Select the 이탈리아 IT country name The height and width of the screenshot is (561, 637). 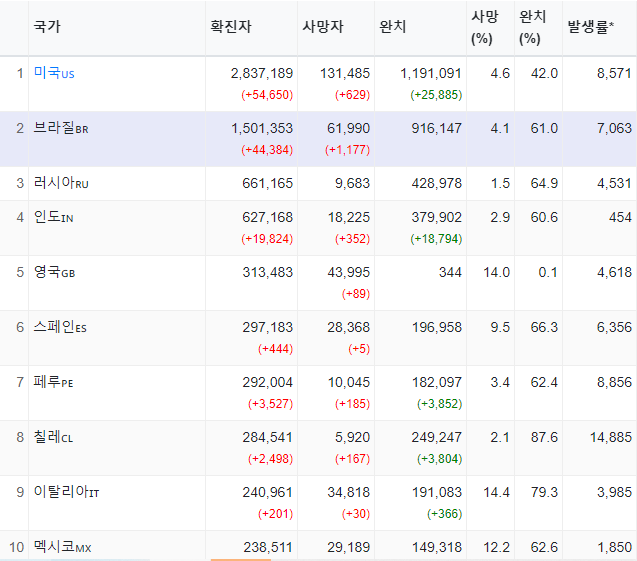(x=66, y=492)
